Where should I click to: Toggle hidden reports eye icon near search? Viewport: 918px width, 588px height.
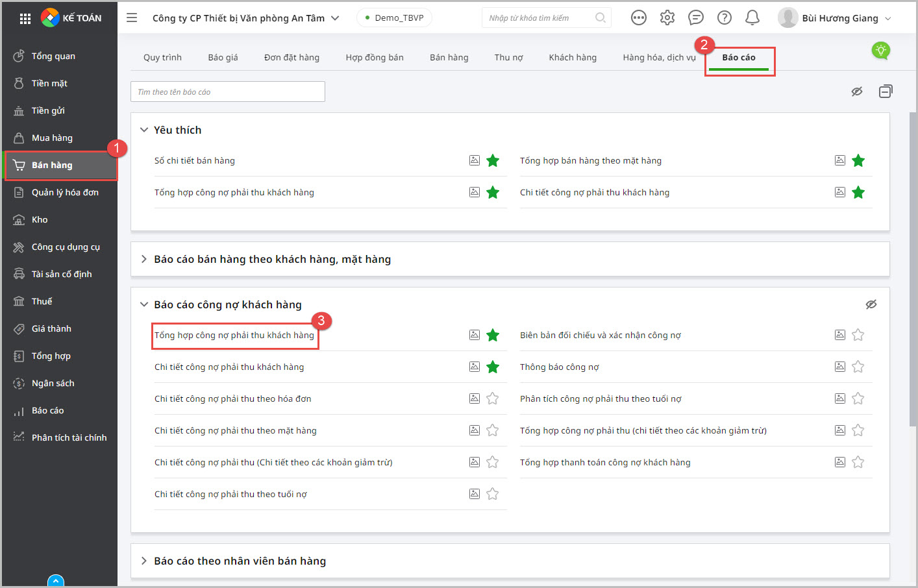tap(857, 92)
